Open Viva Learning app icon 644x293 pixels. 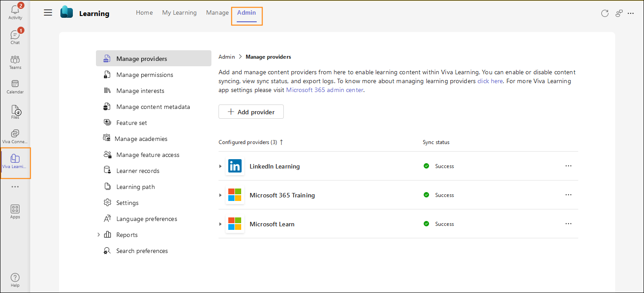coord(15,161)
